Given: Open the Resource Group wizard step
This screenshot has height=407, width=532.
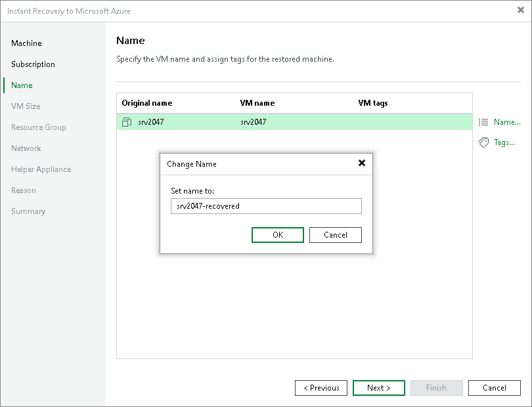Looking at the screenshot, I should pyautogui.click(x=38, y=127).
